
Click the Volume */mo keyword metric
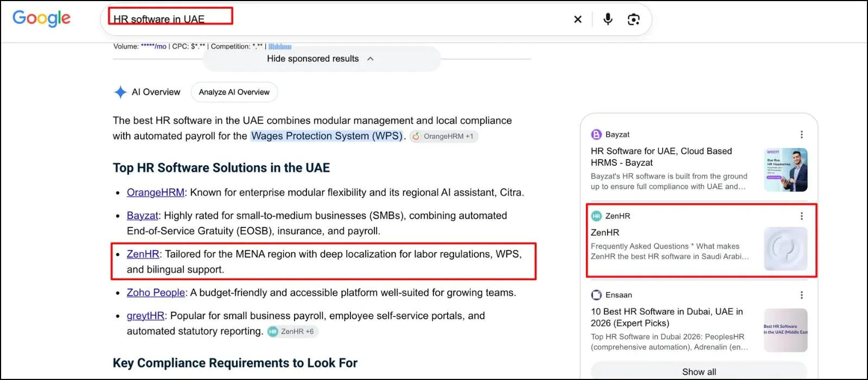pos(140,47)
